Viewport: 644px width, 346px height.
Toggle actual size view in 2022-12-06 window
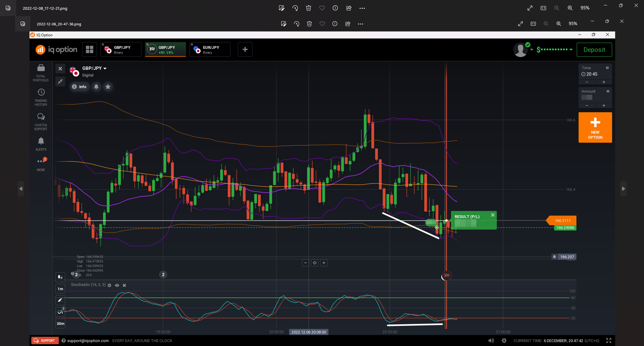(x=533, y=24)
